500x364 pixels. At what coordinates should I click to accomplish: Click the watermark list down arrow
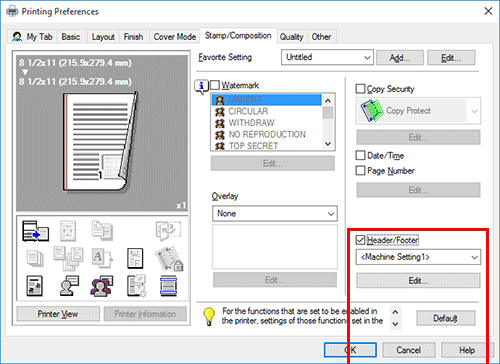tap(328, 144)
